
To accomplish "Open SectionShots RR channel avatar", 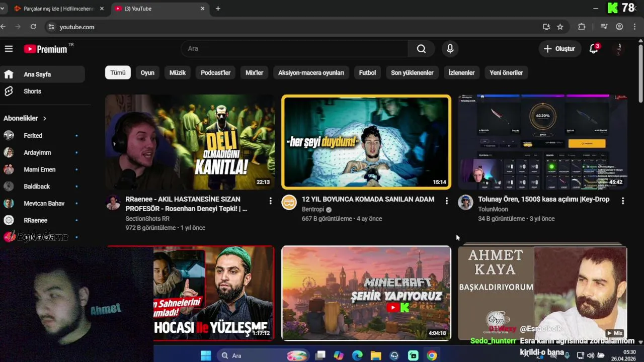I will [113, 202].
